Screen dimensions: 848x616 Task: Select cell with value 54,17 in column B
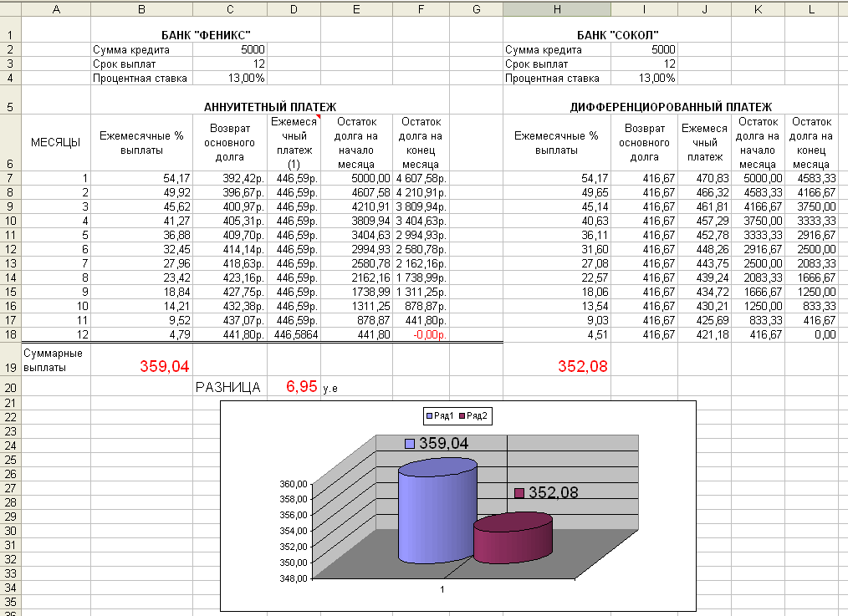tap(141, 178)
